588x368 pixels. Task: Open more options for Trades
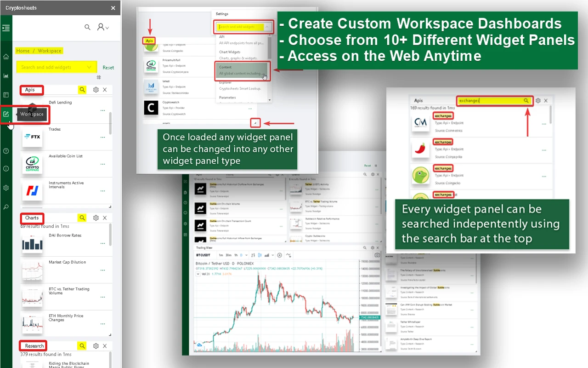[x=103, y=137]
